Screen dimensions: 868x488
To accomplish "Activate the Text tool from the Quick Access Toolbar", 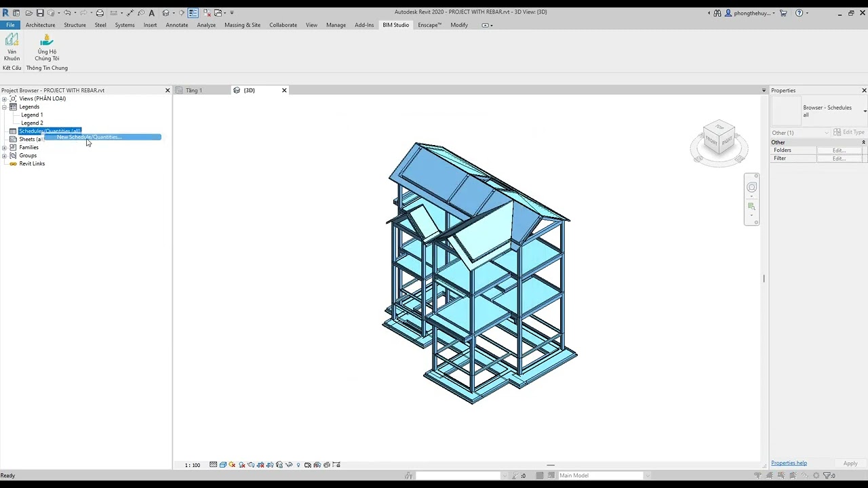I will 152,12.
